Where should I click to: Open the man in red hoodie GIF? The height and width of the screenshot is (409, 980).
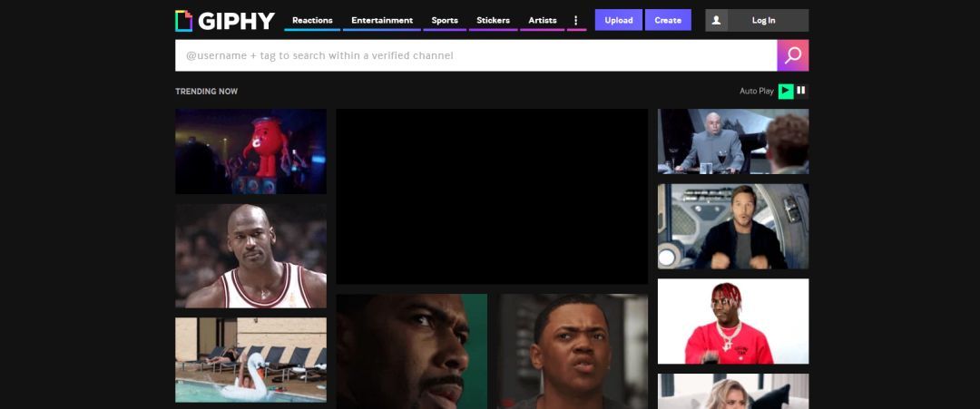pos(732,321)
